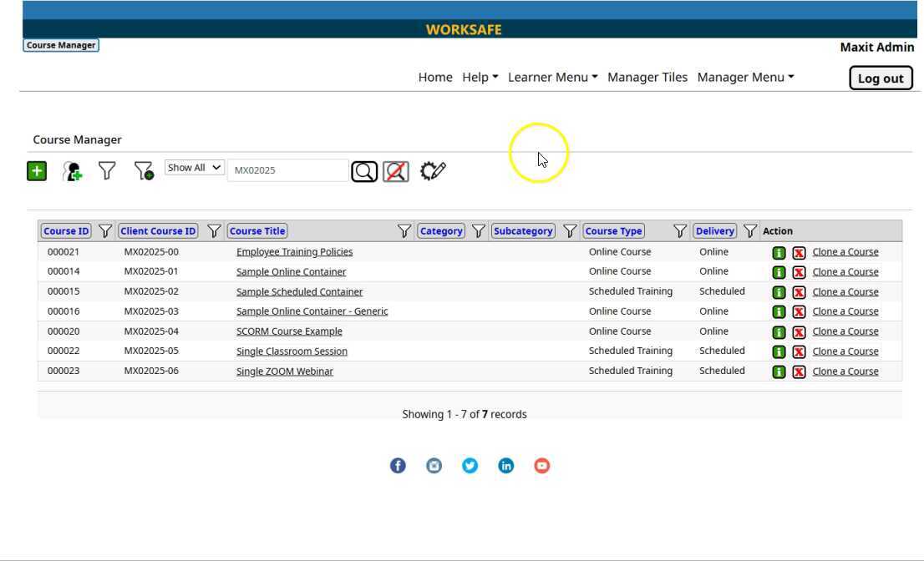Sort by the Course Title column header
924x561 pixels.
(257, 231)
